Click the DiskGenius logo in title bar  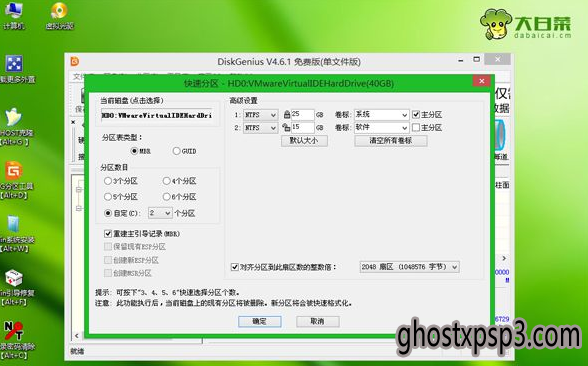point(75,61)
